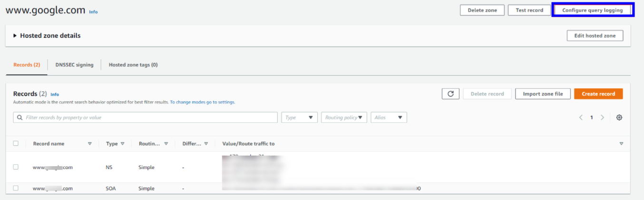Open the Alias filter dropdown

[x=389, y=118]
